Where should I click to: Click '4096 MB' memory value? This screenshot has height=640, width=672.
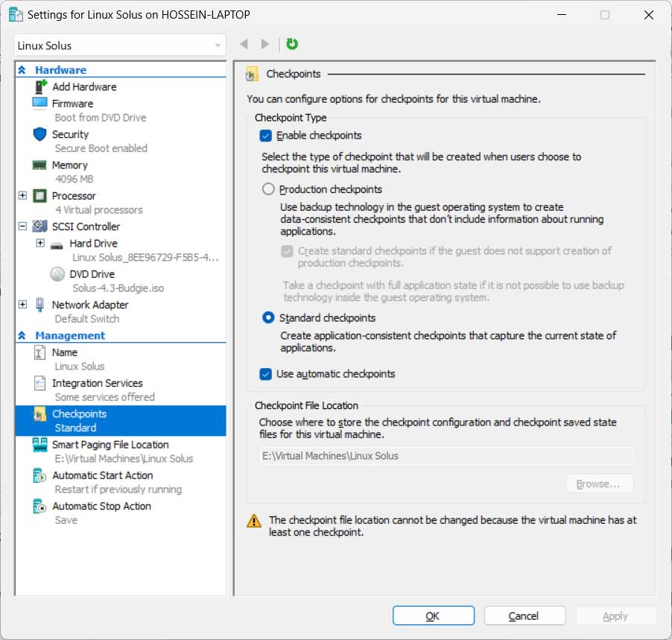75,179
